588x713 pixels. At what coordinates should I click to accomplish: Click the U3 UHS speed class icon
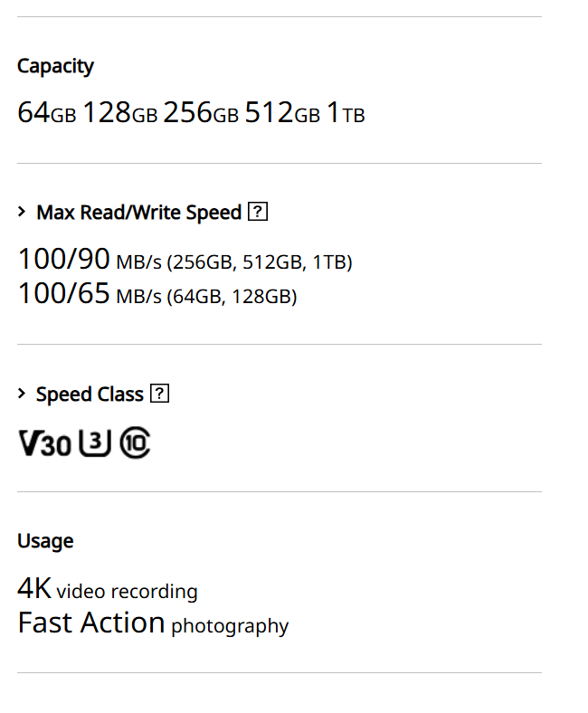click(95, 442)
